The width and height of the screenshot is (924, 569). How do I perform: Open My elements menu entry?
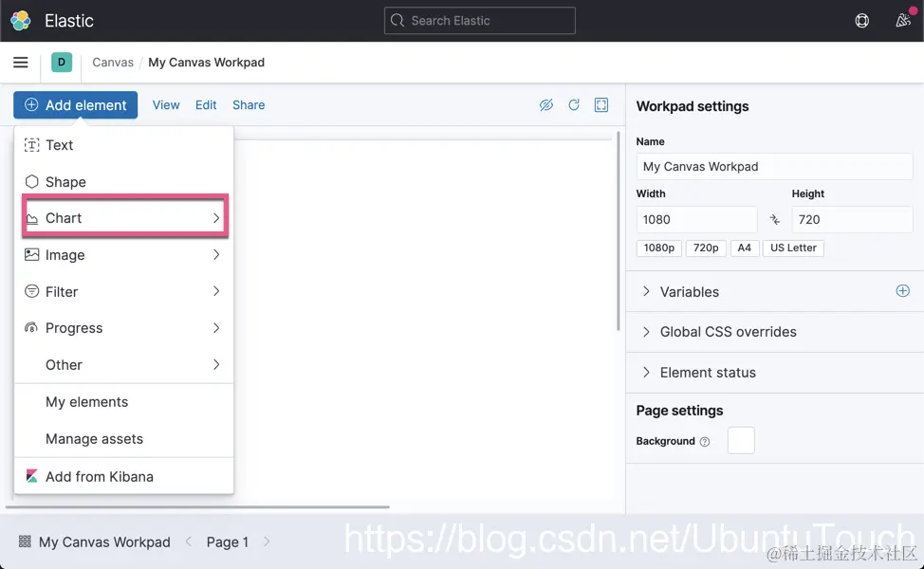tap(123, 402)
